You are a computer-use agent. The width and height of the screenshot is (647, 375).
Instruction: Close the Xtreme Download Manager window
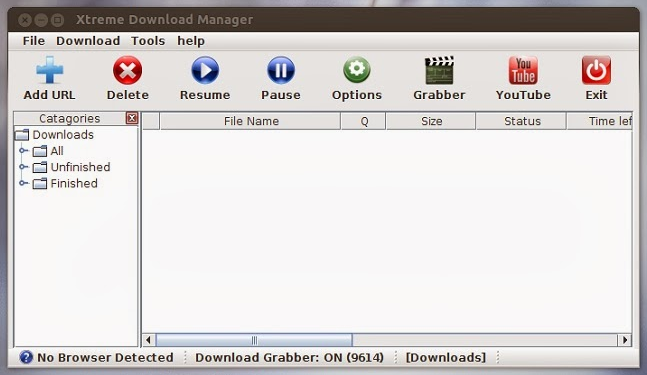pos(25,19)
